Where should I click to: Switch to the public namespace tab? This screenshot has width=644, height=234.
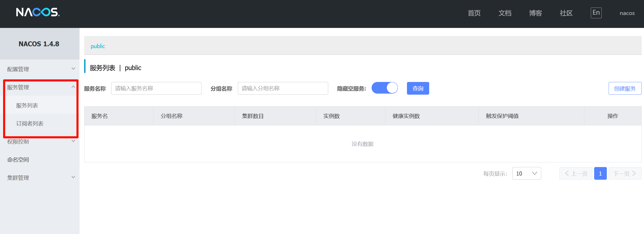98,46
